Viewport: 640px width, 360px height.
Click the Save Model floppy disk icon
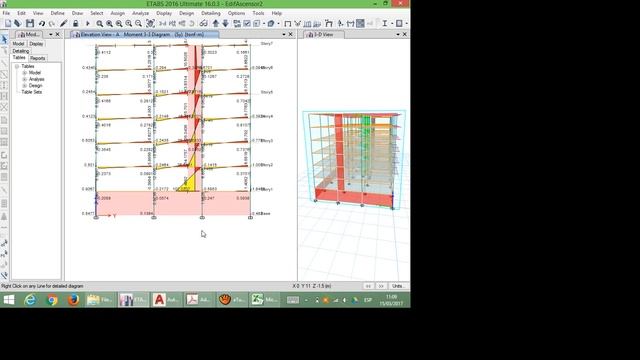[x=30, y=24]
